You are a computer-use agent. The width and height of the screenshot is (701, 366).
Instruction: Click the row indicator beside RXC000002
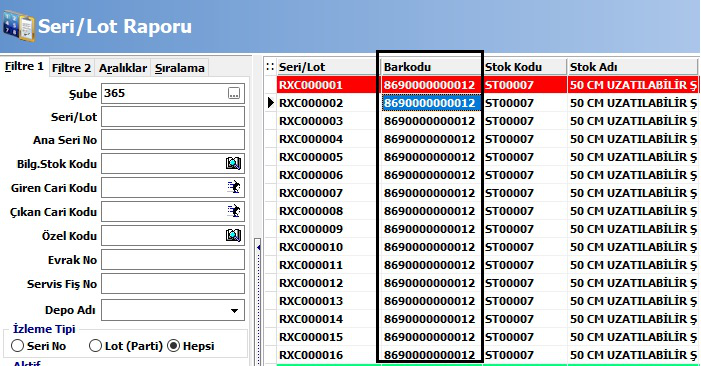[x=270, y=103]
